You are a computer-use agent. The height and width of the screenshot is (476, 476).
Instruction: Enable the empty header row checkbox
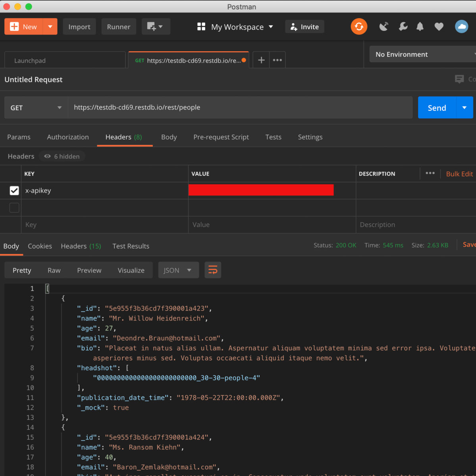(14, 207)
